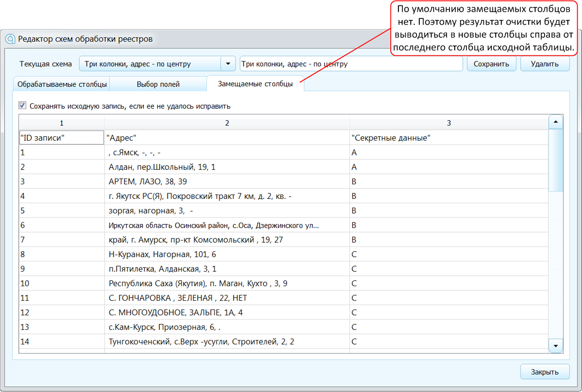Select the "с.Кам-Курск, Приозерная, 6, ." cell

coord(227,327)
